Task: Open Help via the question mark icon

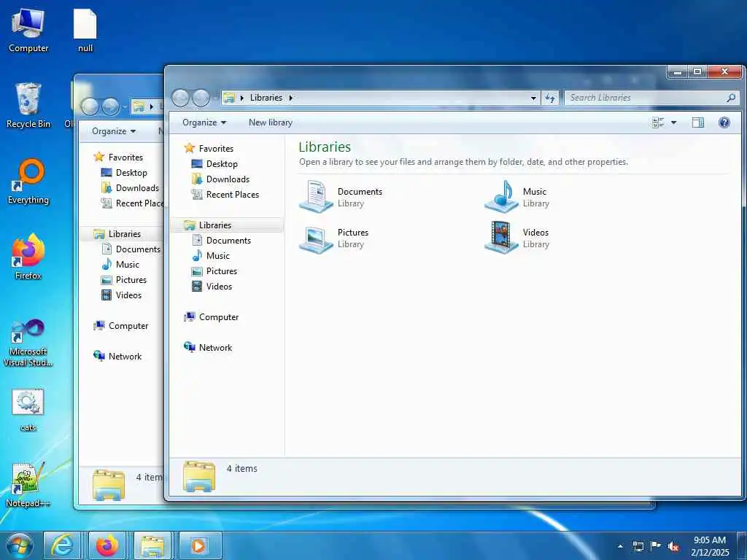Action: point(724,122)
